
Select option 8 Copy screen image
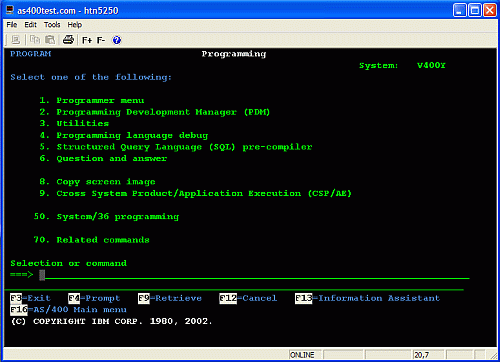point(97,182)
